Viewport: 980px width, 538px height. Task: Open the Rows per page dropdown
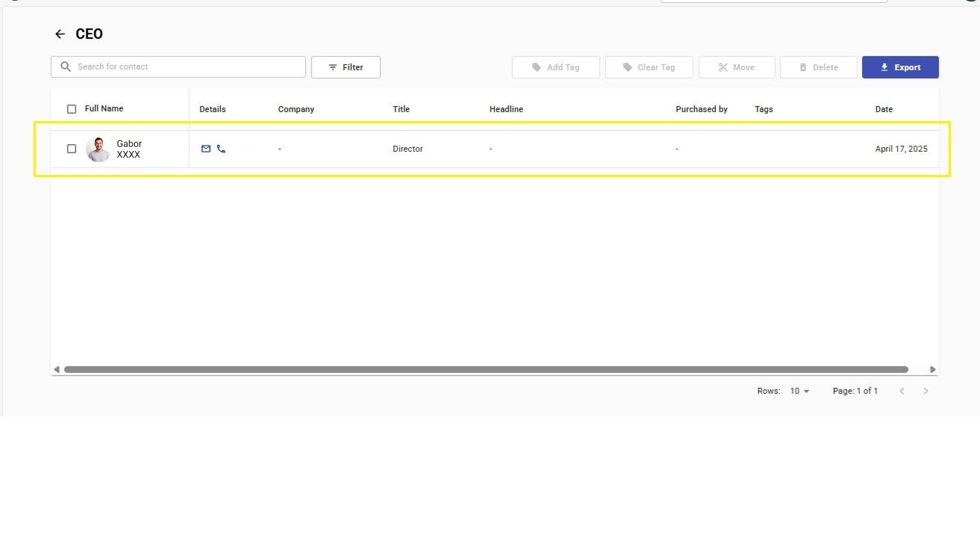click(x=799, y=391)
